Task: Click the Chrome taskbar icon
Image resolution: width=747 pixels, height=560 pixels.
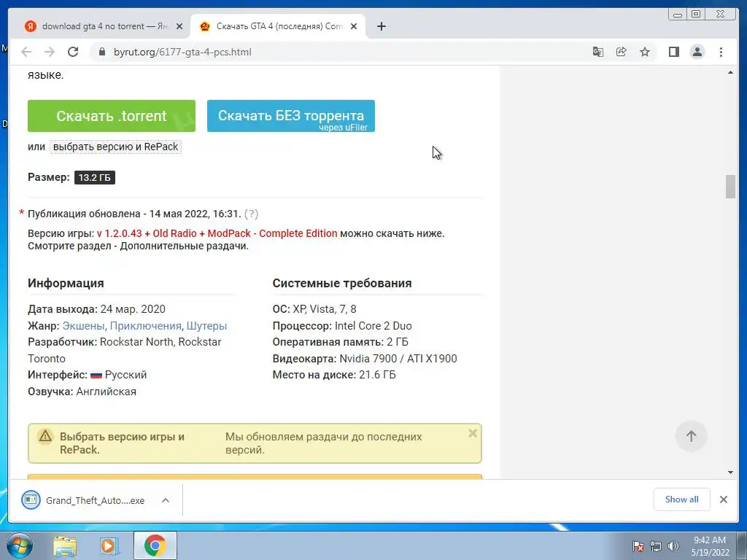Action: pyautogui.click(x=155, y=545)
